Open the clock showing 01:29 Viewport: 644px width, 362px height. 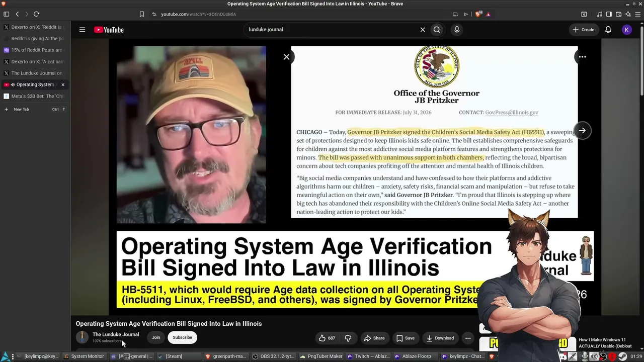point(636,357)
